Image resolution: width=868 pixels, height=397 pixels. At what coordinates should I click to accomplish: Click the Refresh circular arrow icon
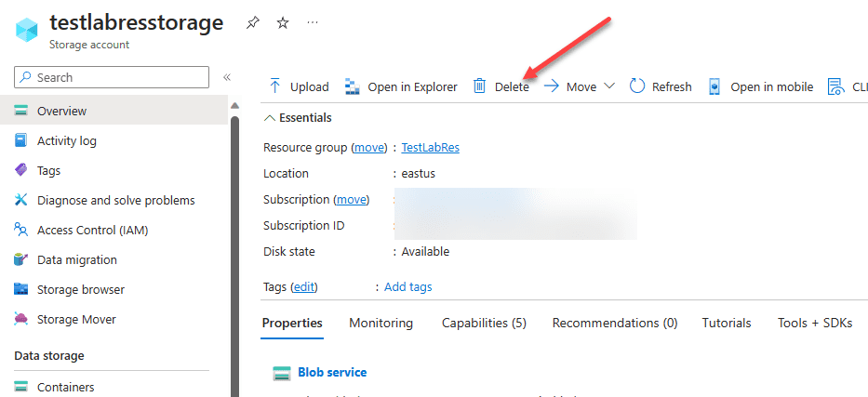pyautogui.click(x=637, y=86)
